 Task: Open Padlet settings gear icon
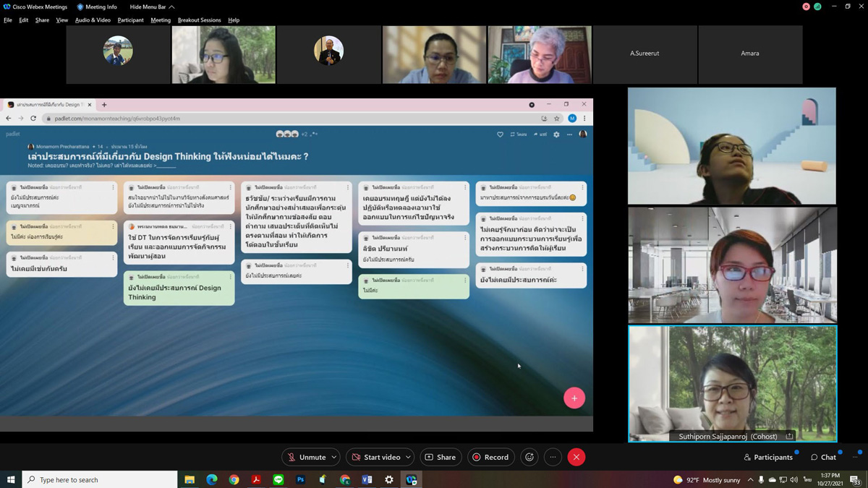(x=556, y=134)
